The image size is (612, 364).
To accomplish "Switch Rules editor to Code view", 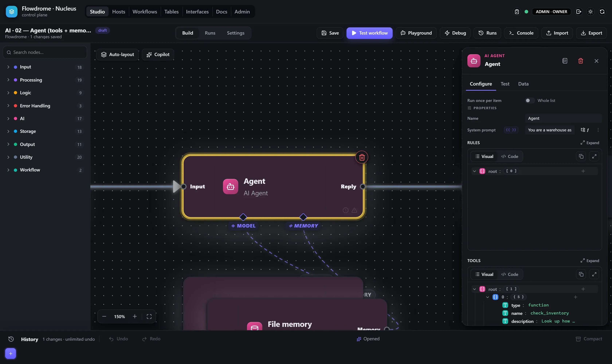I will [x=510, y=156].
